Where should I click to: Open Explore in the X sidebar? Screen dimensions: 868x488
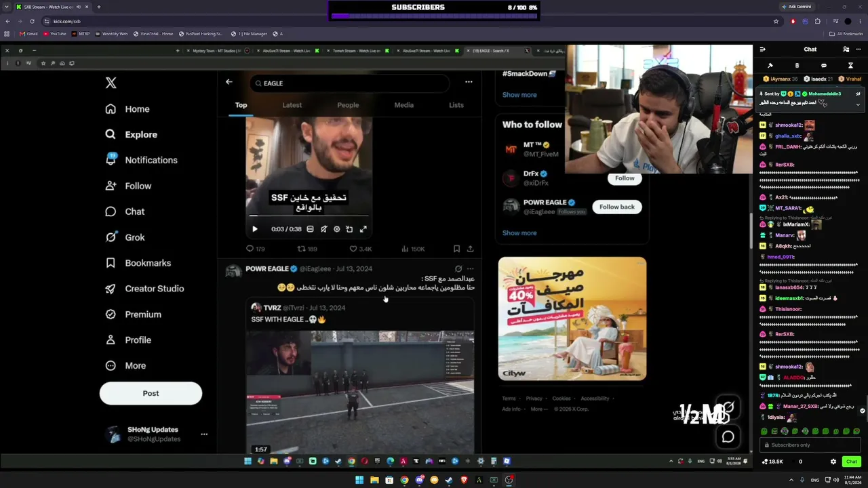pyautogui.click(x=131, y=135)
